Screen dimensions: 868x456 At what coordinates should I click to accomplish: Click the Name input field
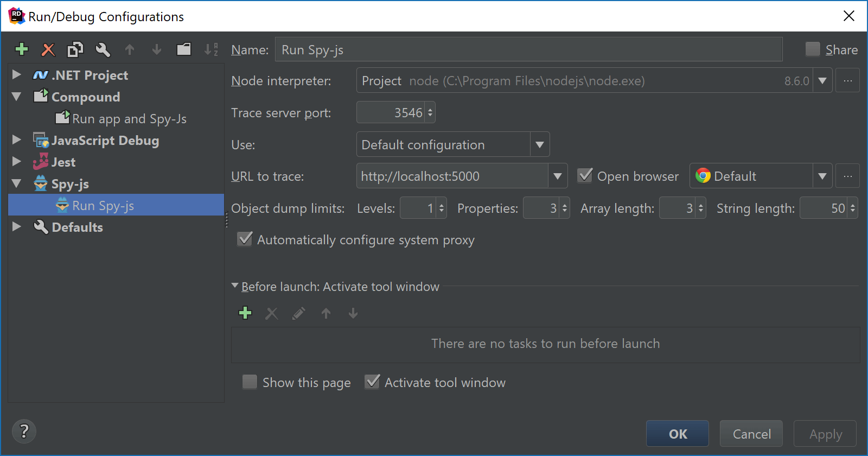pos(528,49)
